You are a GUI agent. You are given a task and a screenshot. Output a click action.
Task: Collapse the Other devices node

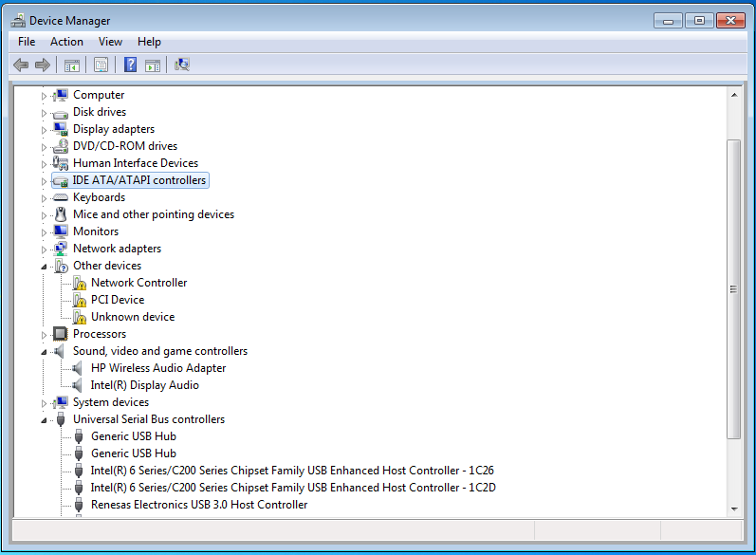coord(44,267)
